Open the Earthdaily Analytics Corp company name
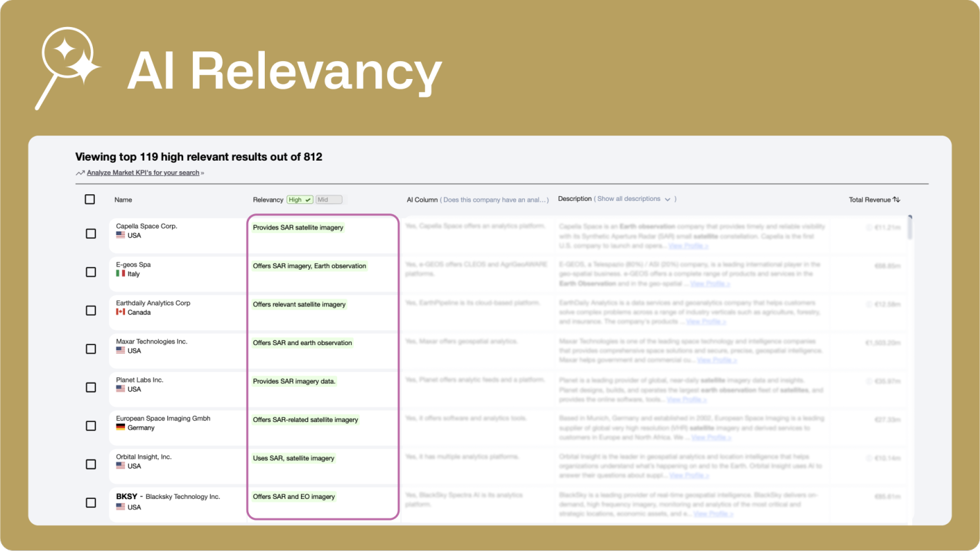The width and height of the screenshot is (980, 551). [x=153, y=303]
